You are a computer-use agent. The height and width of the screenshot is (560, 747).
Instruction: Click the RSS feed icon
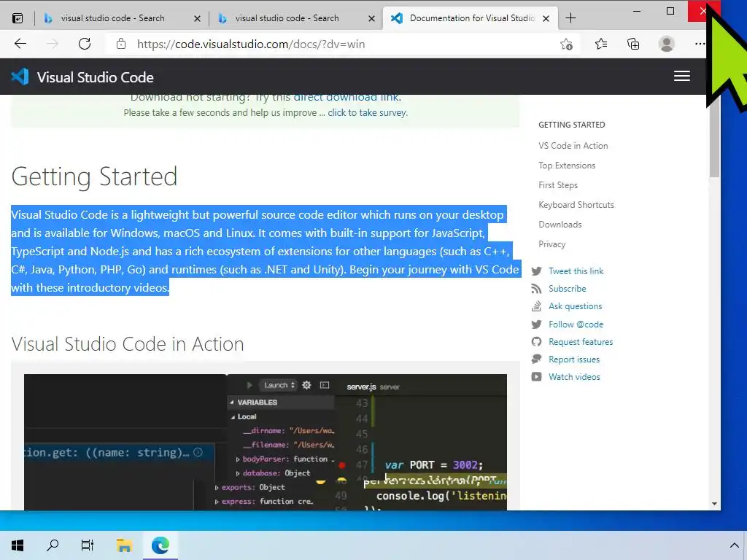tap(536, 289)
